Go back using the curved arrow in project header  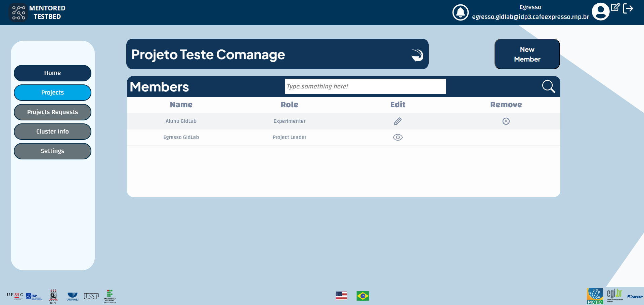(417, 54)
